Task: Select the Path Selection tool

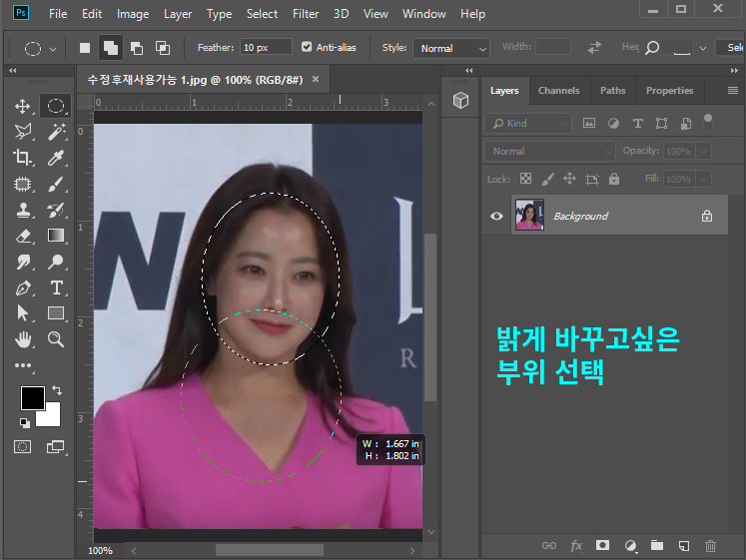Action: [x=22, y=313]
